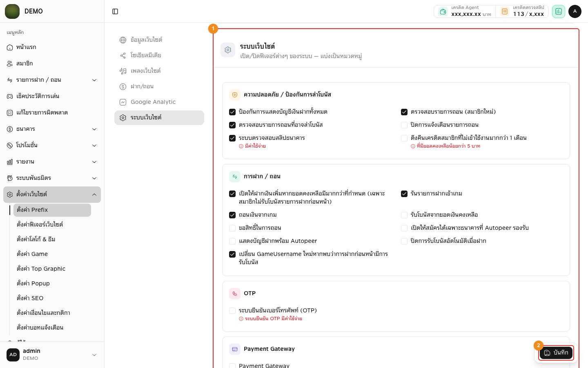The image size is (588, 368).
Task: Click the DEMO logo avatar
Action: click(x=12, y=11)
